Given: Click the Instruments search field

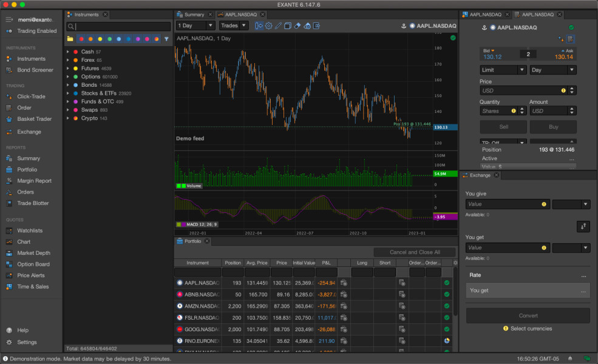Looking at the screenshot, I should tap(122, 27).
